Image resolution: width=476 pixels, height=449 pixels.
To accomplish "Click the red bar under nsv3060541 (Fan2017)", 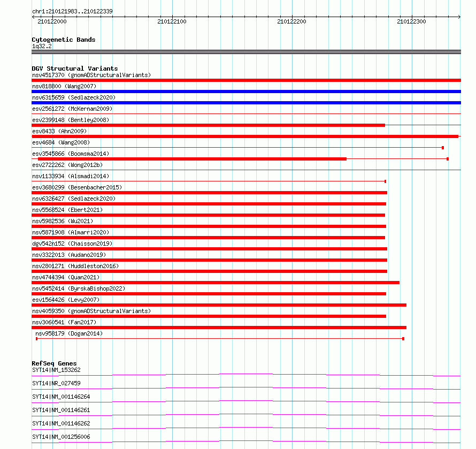I will click(219, 328).
